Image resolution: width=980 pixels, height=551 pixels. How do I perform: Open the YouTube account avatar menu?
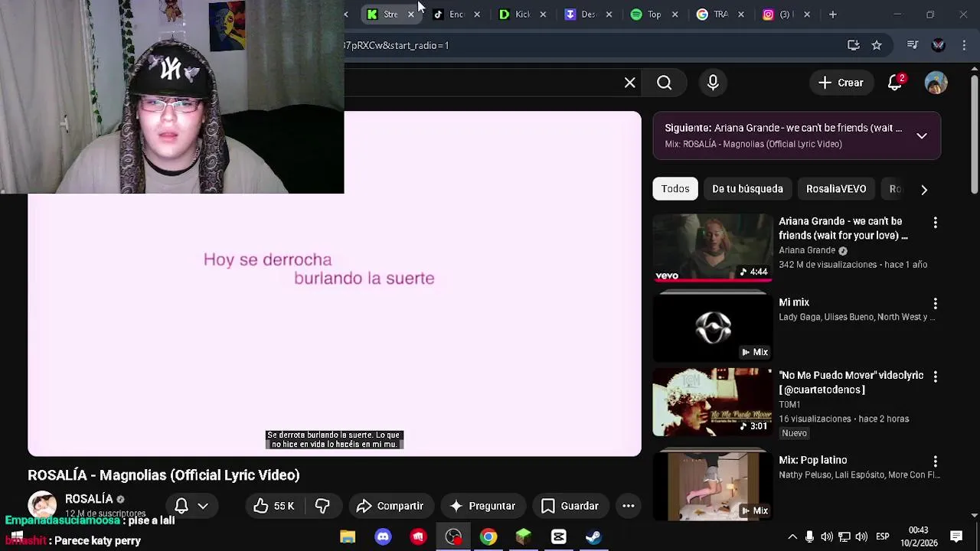pos(936,83)
